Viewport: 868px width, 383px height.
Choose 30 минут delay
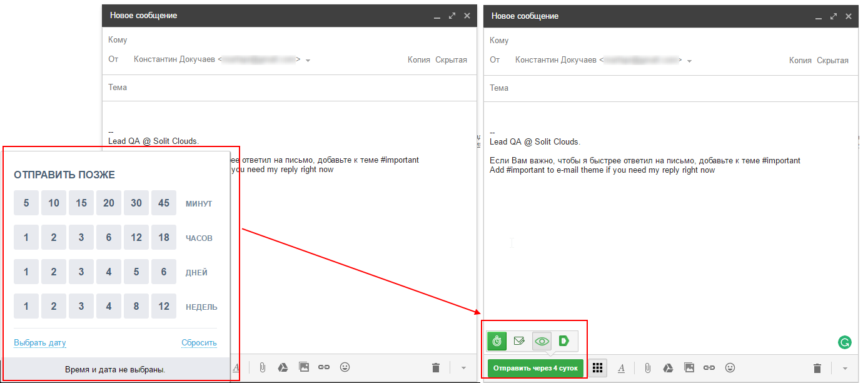[136, 203]
